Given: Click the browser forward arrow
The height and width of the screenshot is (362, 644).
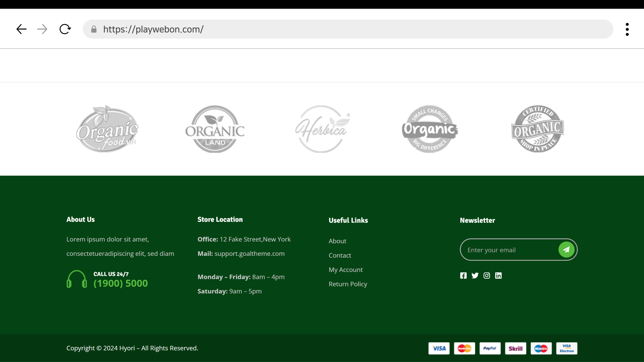Looking at the screenshot, I should point(42,29).
